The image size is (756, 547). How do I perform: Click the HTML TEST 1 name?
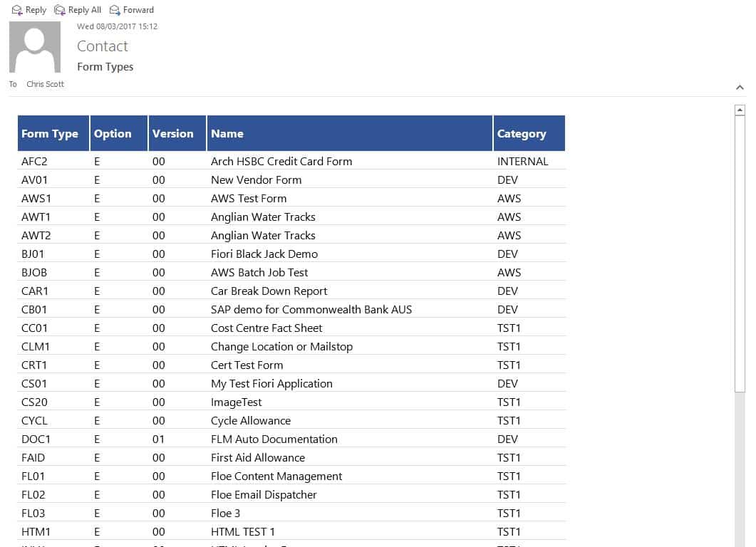pos(242,532)
